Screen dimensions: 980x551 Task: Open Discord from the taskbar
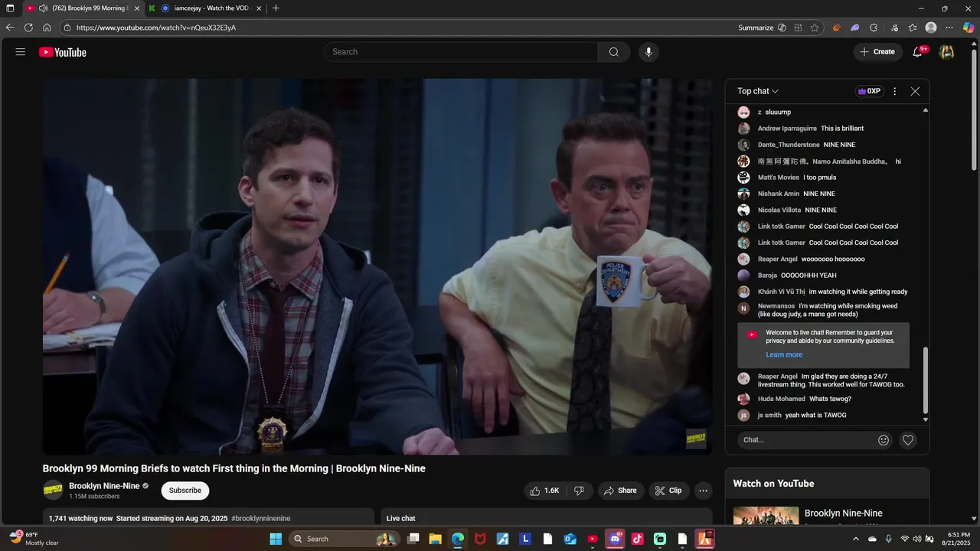point(615,539)
